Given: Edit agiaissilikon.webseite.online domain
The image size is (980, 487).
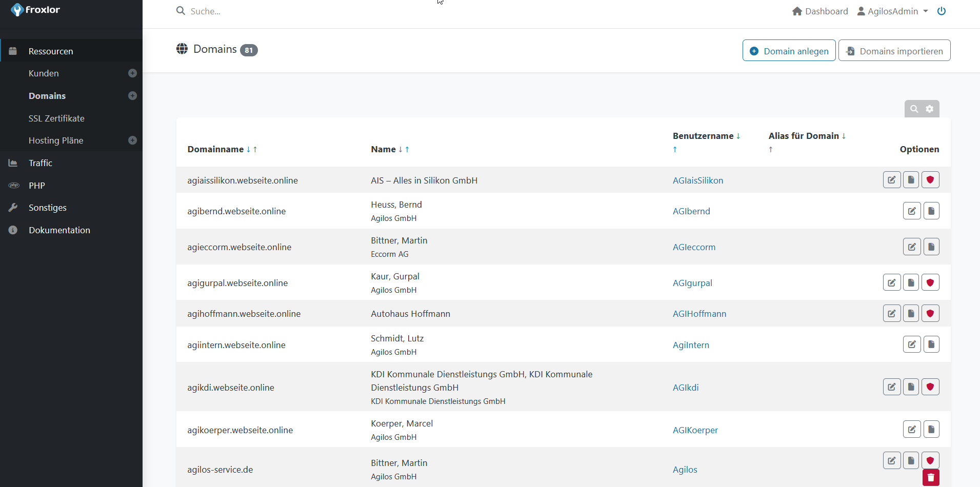Looking at the screenshot, I should (892, 180).
